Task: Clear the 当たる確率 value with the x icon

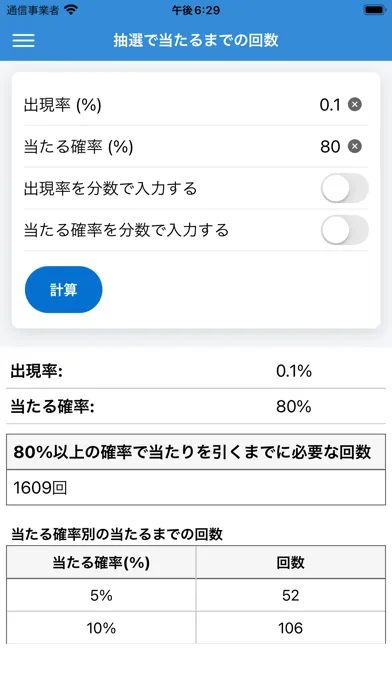Action: (x=354, y=146)
